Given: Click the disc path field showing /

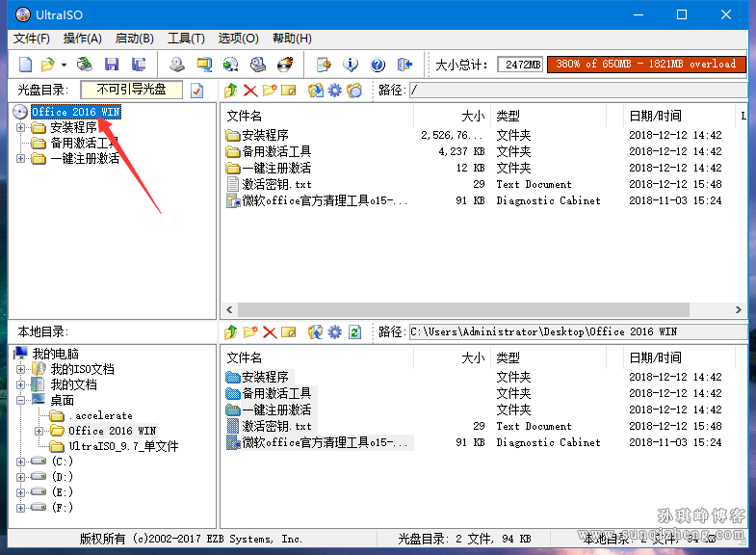Looking at the screenshot, I should tap(579, 90).
